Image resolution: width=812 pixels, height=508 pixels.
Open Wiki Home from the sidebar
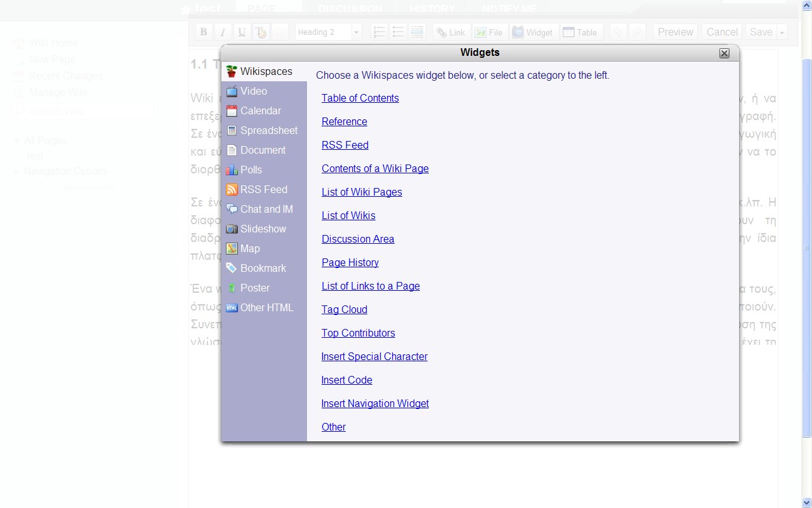coord(53,43)
